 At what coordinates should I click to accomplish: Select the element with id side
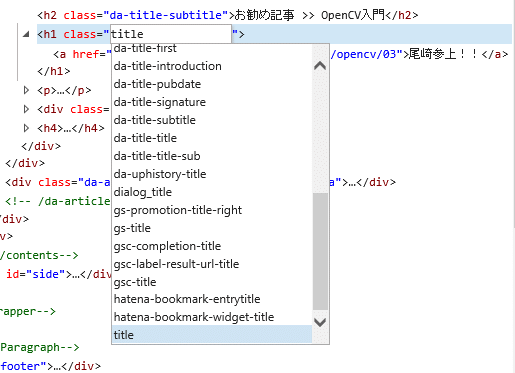click(x=58, y=274)
